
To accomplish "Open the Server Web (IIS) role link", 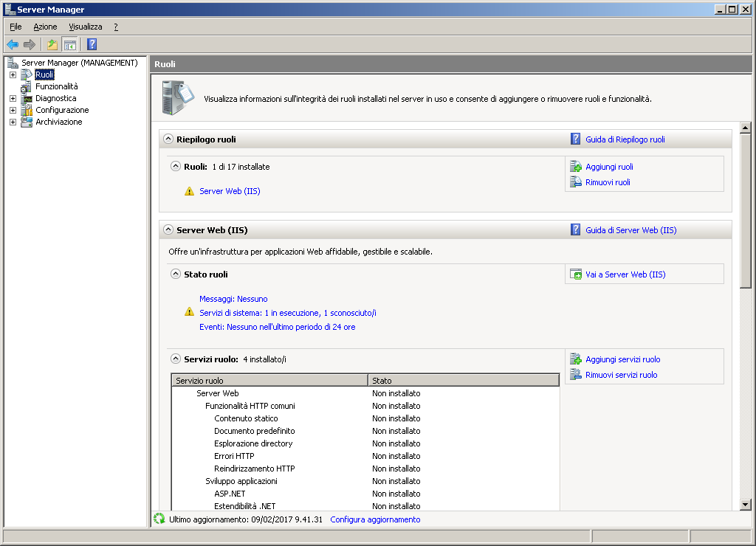I will (x=230, y=191).
